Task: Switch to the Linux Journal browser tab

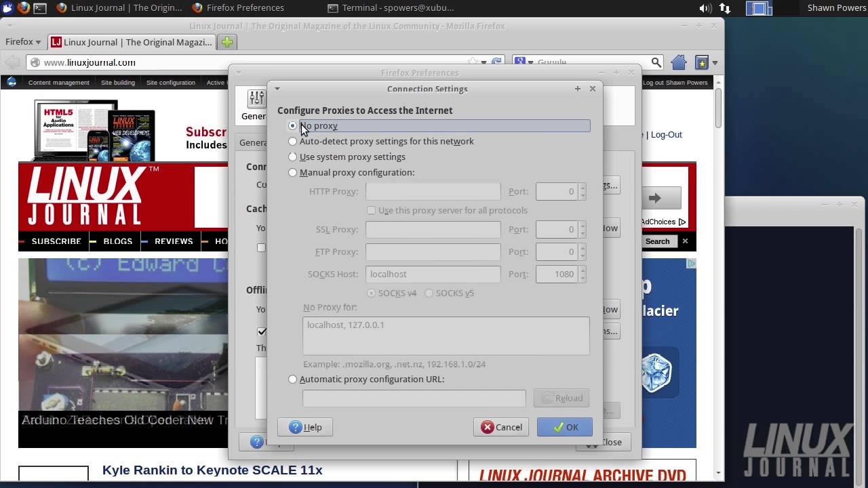Action: (131, 42)
